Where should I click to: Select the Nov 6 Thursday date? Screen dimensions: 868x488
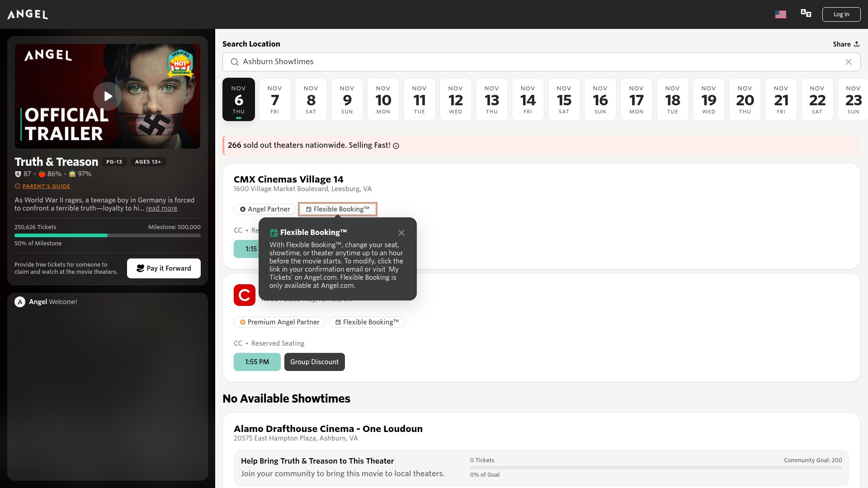[239, 99]
